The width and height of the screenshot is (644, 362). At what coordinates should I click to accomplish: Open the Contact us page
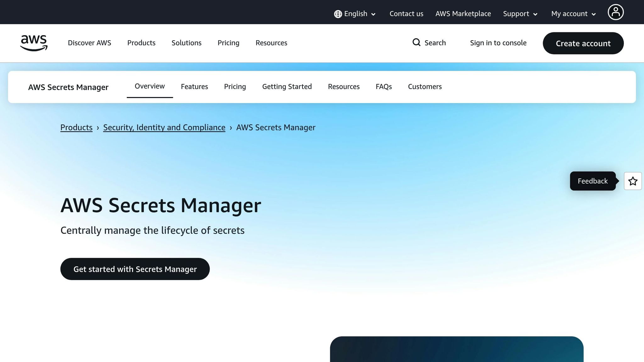click(x=406, y=14)
